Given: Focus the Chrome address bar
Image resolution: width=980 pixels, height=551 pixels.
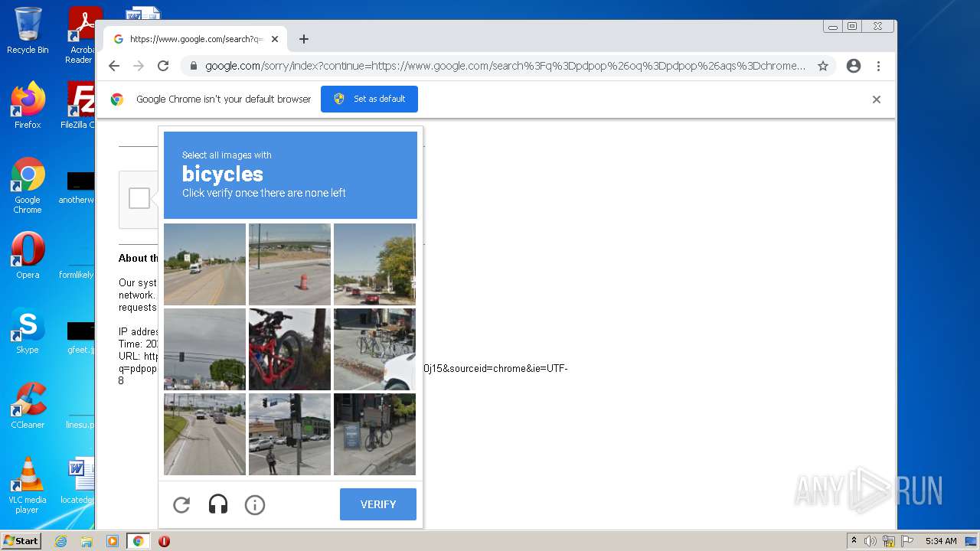Looking at the screenshot, I should pos(505,66).
